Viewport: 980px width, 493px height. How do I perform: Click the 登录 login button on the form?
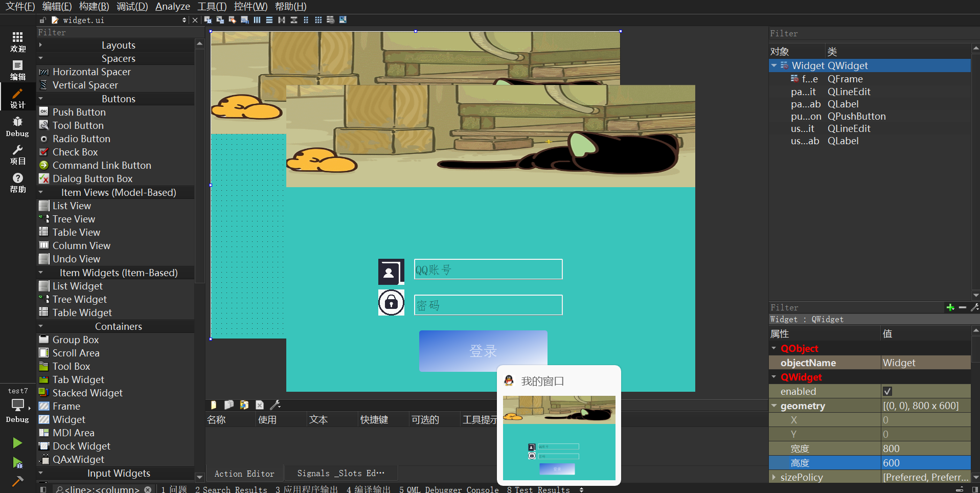[483, 351]
